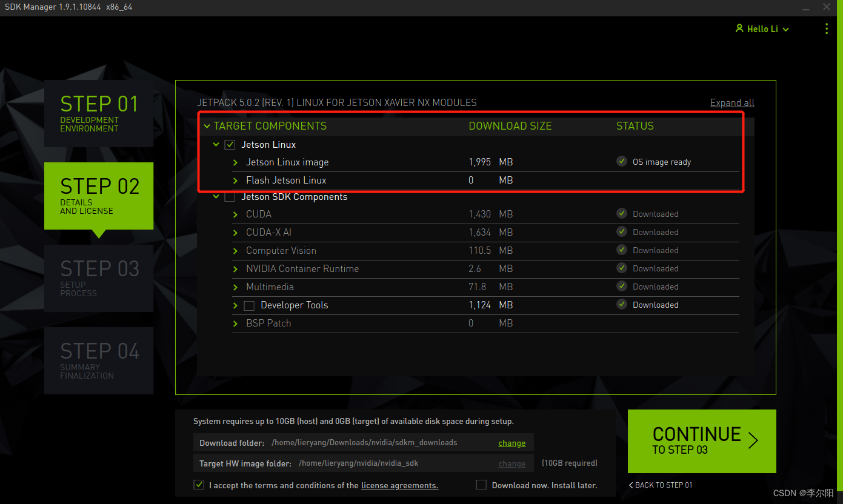This screenshot has width=843, height=504.
Task: Expand the BSP Patch row chevron
Action: 235,323
